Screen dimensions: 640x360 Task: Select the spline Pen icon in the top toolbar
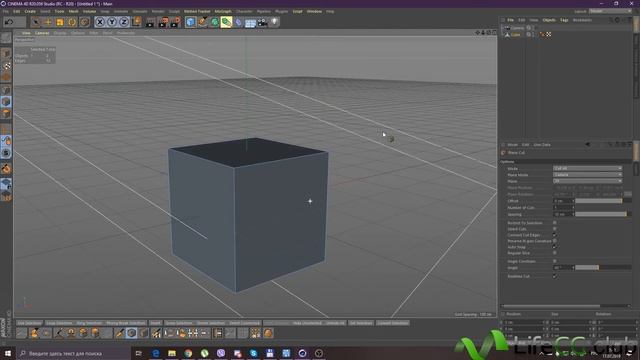tap(202, 22)
